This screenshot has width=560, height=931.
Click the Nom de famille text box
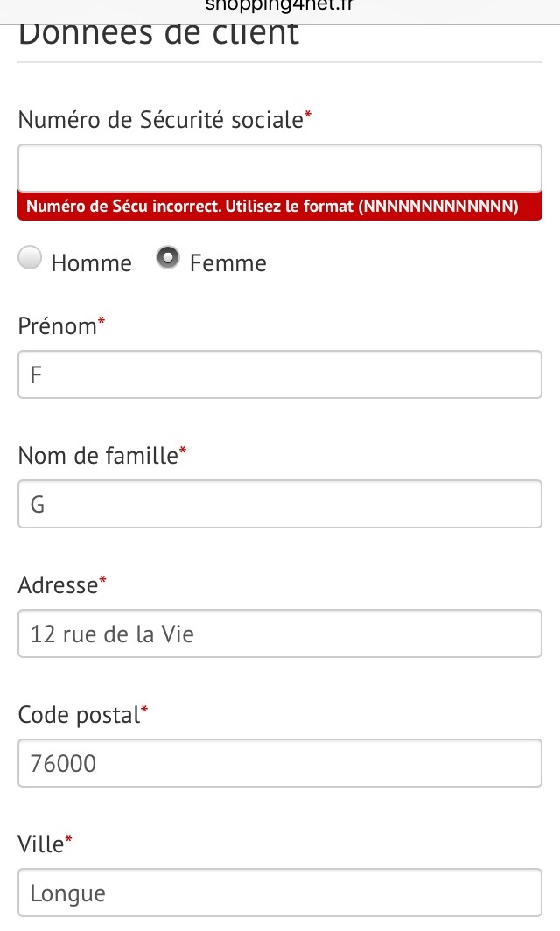click(280, 504)
